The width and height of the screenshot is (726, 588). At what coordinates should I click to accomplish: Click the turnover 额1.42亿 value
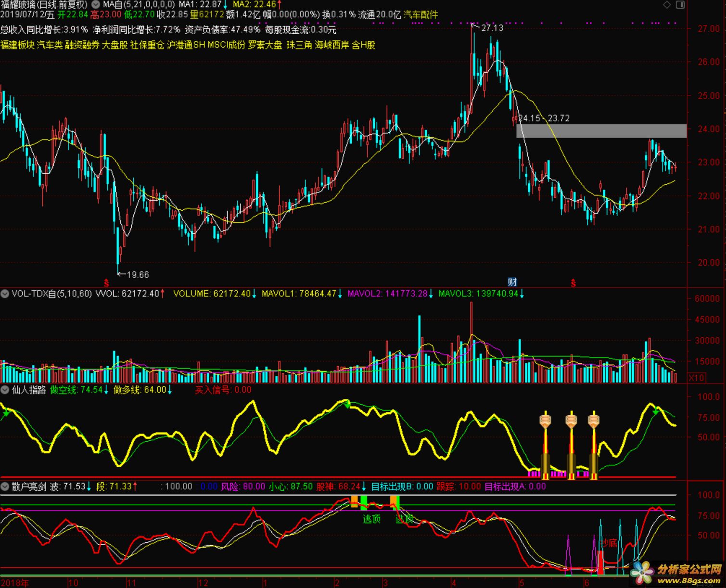[x=244, y=15]
